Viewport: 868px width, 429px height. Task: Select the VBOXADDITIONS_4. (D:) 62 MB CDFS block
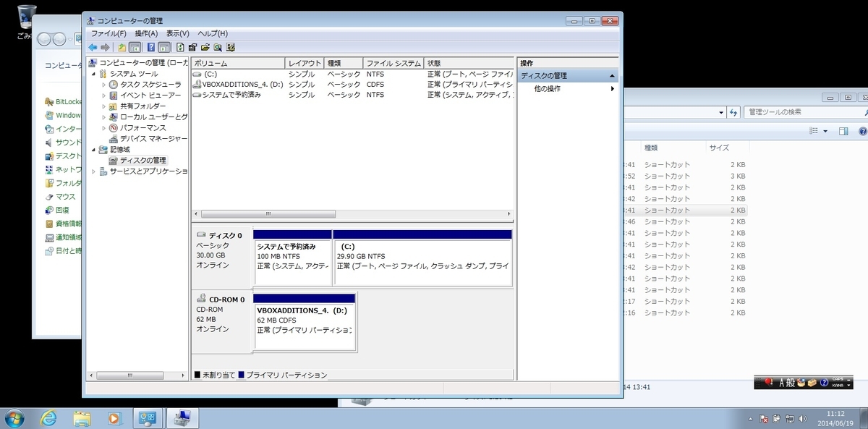pos(305,321)
